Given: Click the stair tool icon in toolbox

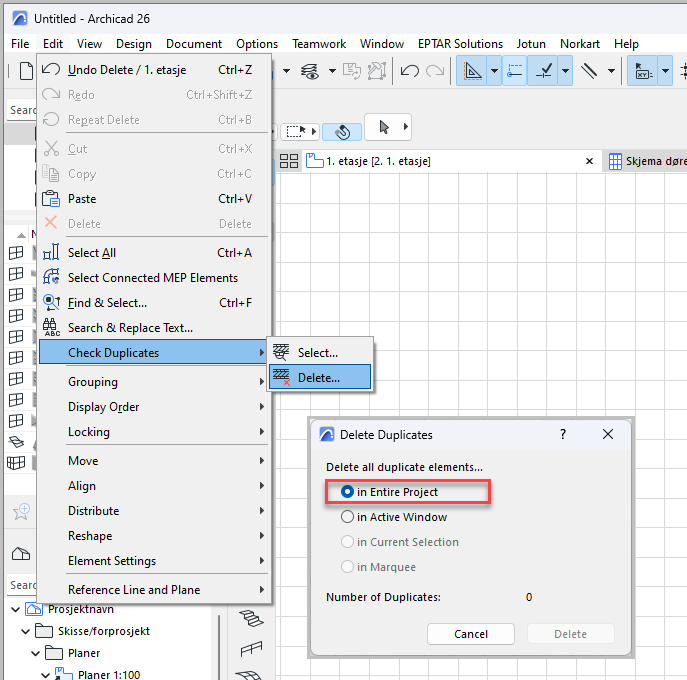Looking at the screenshot, I should point(251,618).
